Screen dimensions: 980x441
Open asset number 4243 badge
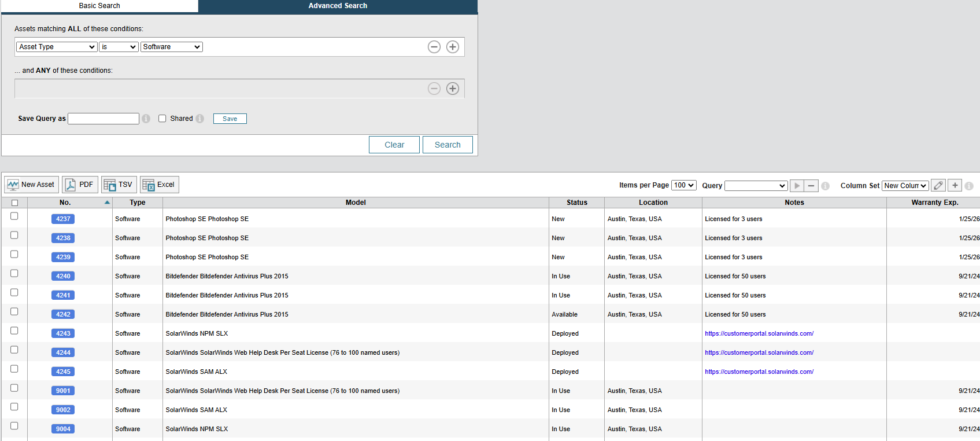click(x=63, y=333)
